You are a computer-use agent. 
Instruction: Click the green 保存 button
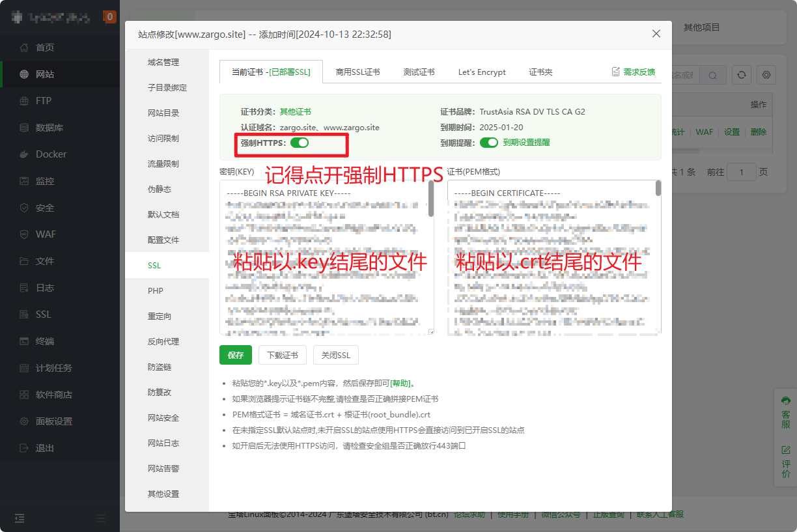point(236,355)
